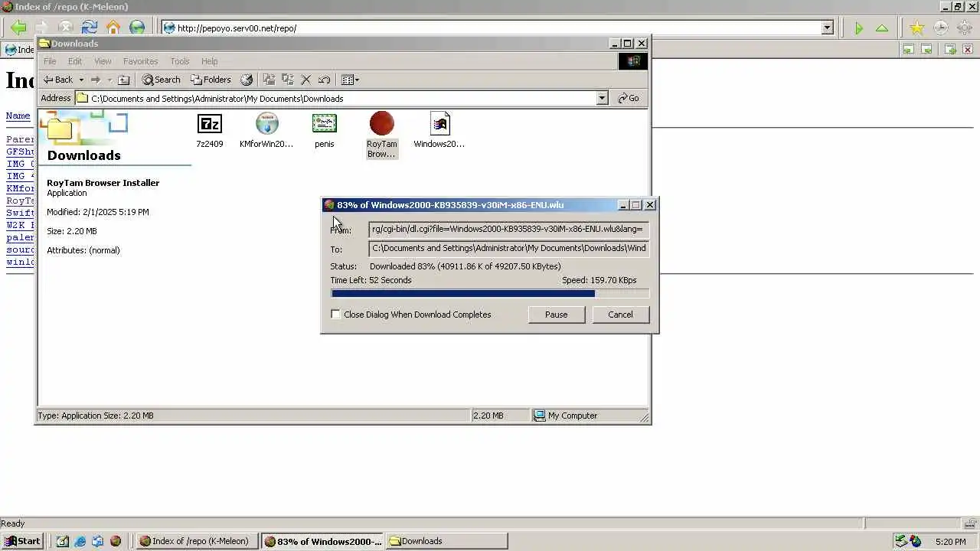The image size is (980, 551).
Task: Click K-Meleon globe search icon
Action: click(137, 28)
